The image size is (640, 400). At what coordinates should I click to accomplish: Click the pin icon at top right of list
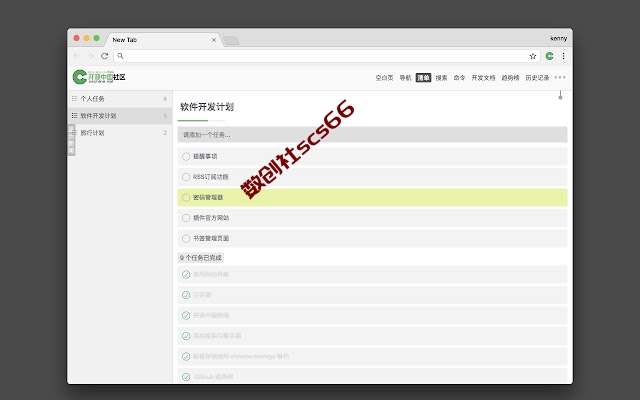point(560,95)
